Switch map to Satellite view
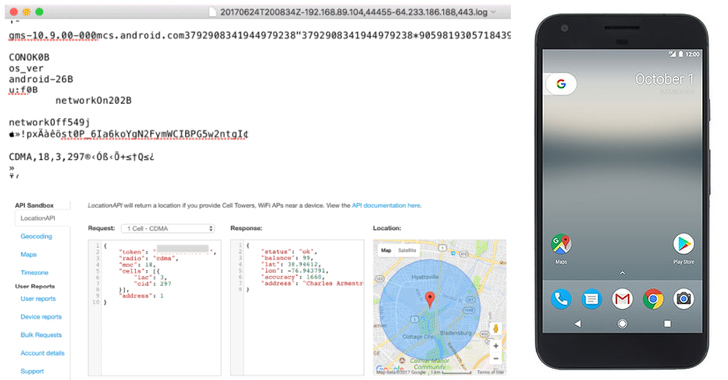Viewport: 728px width, 380px height. coord(407,250)
